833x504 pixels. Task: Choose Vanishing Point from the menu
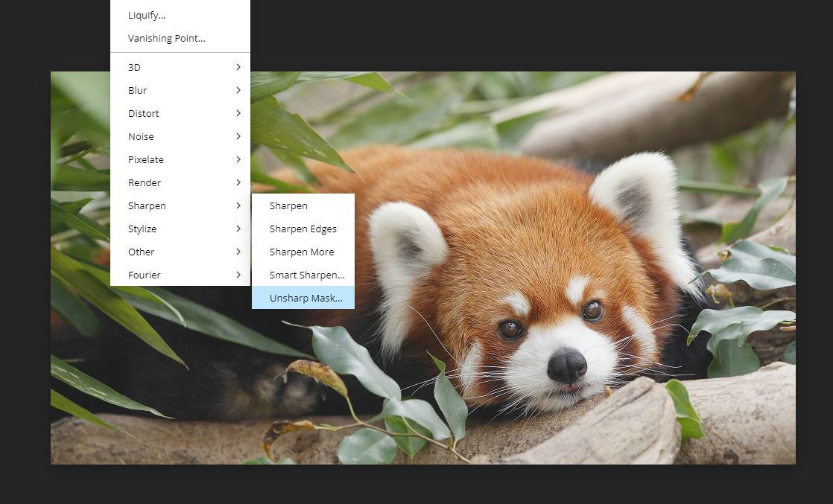[166, 38]
